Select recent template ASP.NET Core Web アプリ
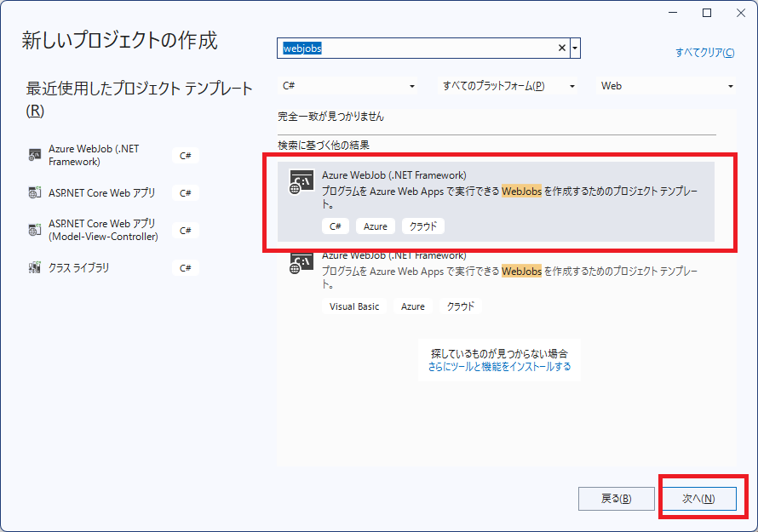Screen dimensions: 758x532 113,192
